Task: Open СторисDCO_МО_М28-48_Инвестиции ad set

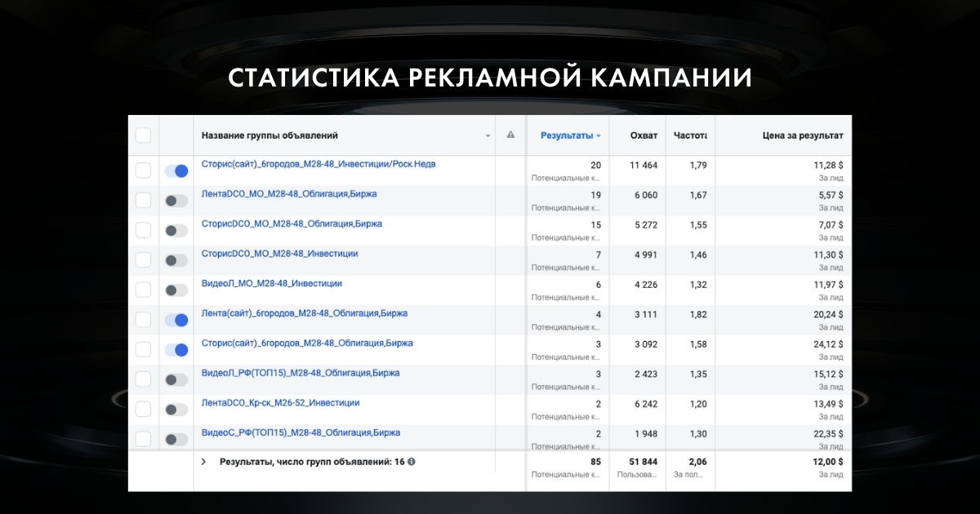Action: point(279,254)
